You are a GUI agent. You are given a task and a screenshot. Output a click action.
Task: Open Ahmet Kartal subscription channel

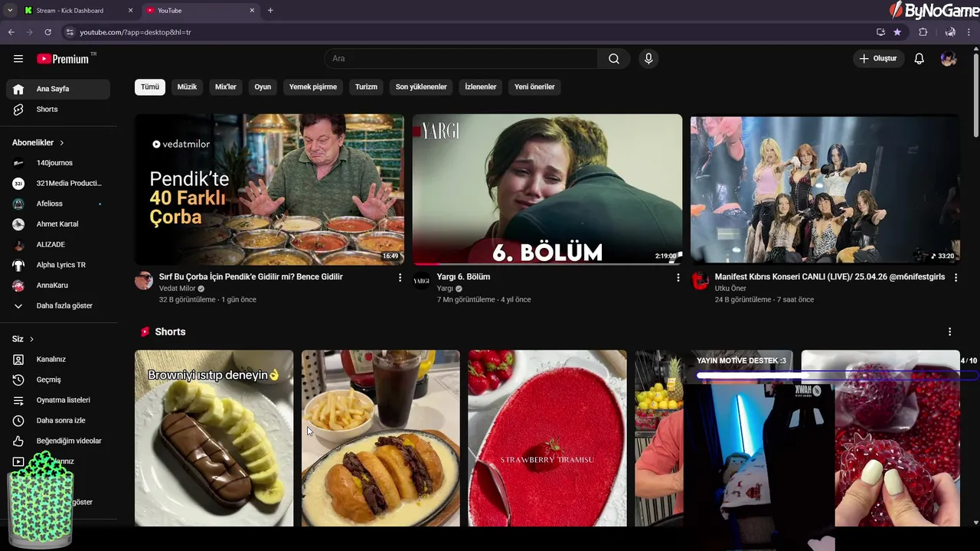coord(58,224)
